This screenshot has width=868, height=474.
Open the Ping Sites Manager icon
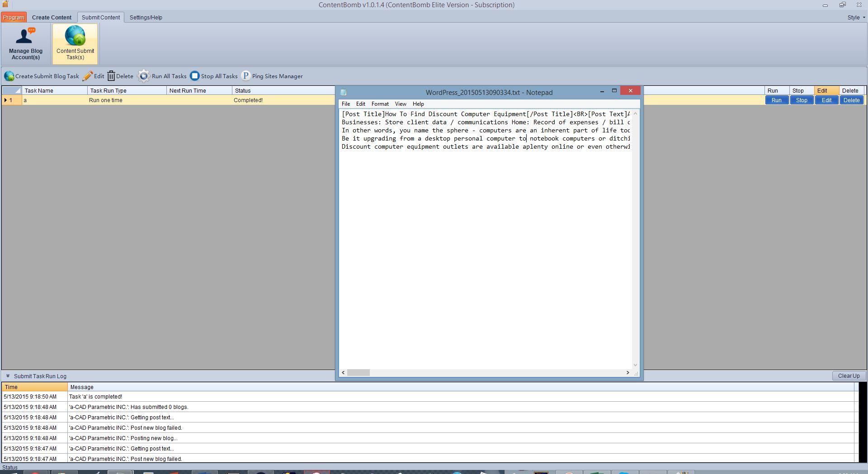click(x=246, y=76)
